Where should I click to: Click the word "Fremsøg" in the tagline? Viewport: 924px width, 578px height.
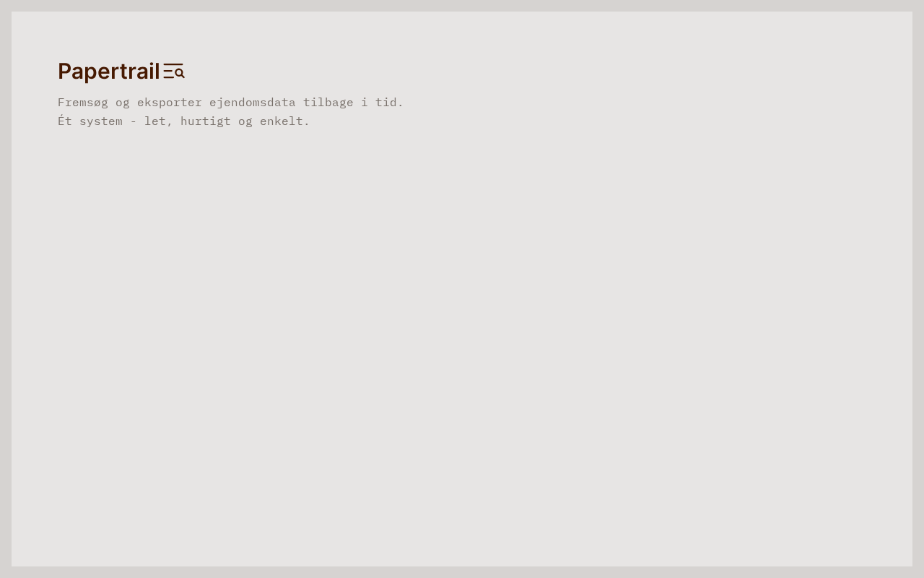[x=83, y=103]
